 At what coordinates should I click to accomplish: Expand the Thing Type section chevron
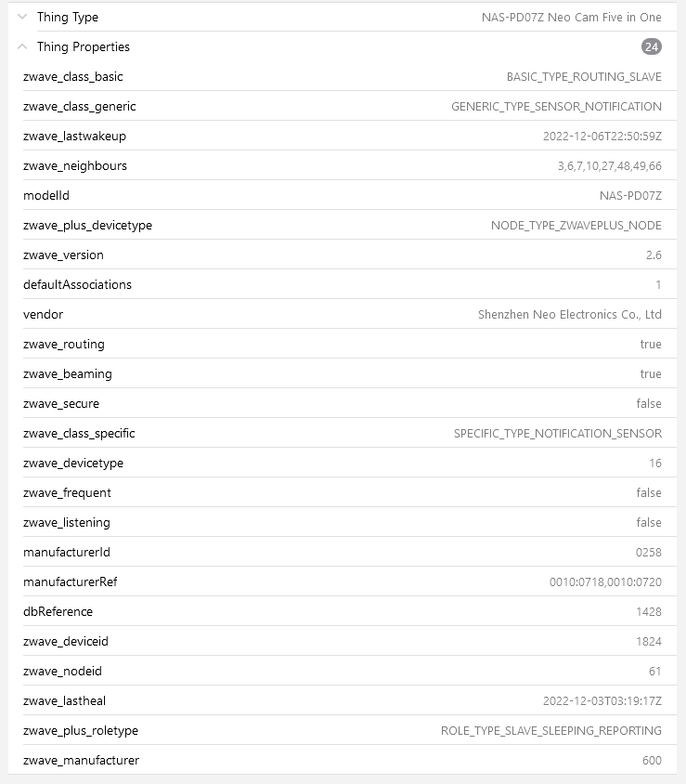[x=22, y=17]
